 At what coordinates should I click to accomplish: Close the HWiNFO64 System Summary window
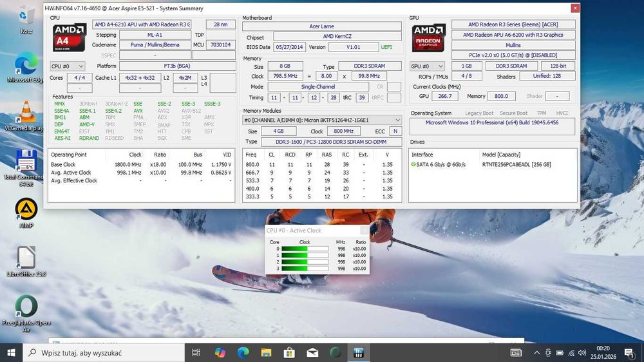(x=575, y=8)
